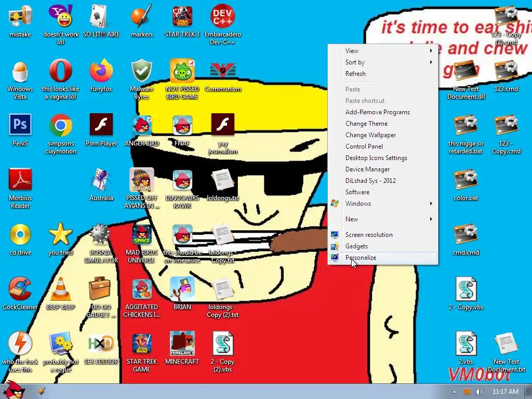Open the 'BRIAN' slingshot bird icon
This screenshot has width=532, height=399.
(x=182, y=289)
